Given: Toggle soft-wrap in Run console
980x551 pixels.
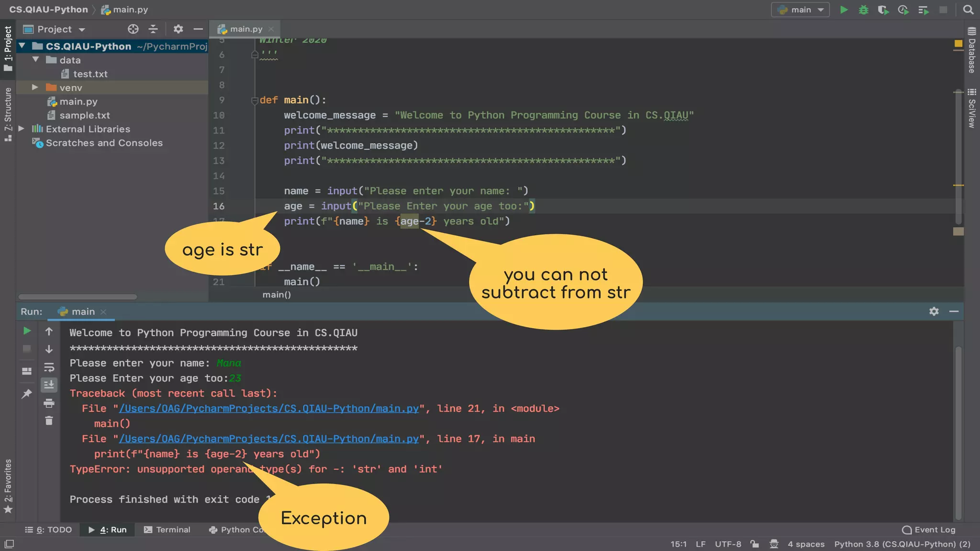Looking at the screenshot, I should 49,367.
